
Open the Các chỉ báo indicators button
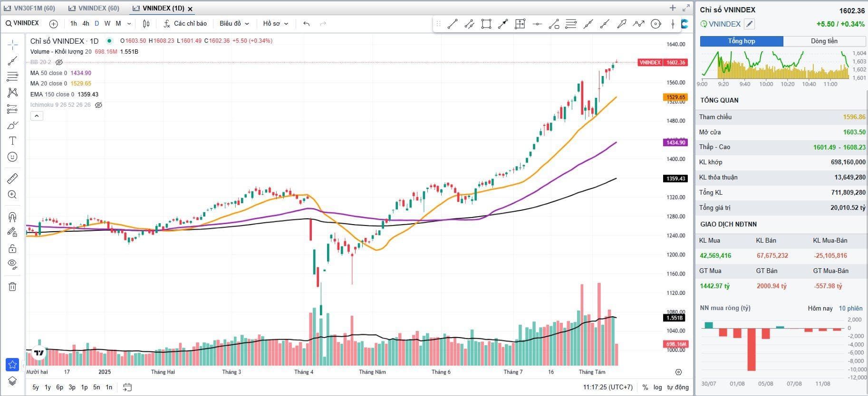[185, 24]
